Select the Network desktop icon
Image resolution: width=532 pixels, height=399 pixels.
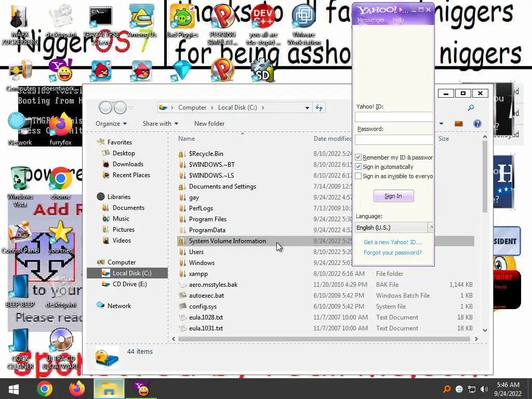pos(20,129)
